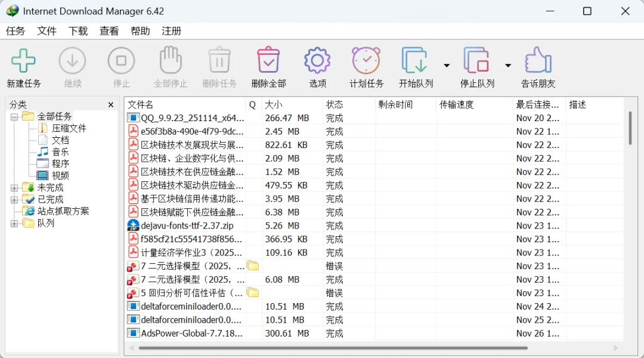
Task: Open dropdown arrow next to 开始队列
Action: (447, 66)
